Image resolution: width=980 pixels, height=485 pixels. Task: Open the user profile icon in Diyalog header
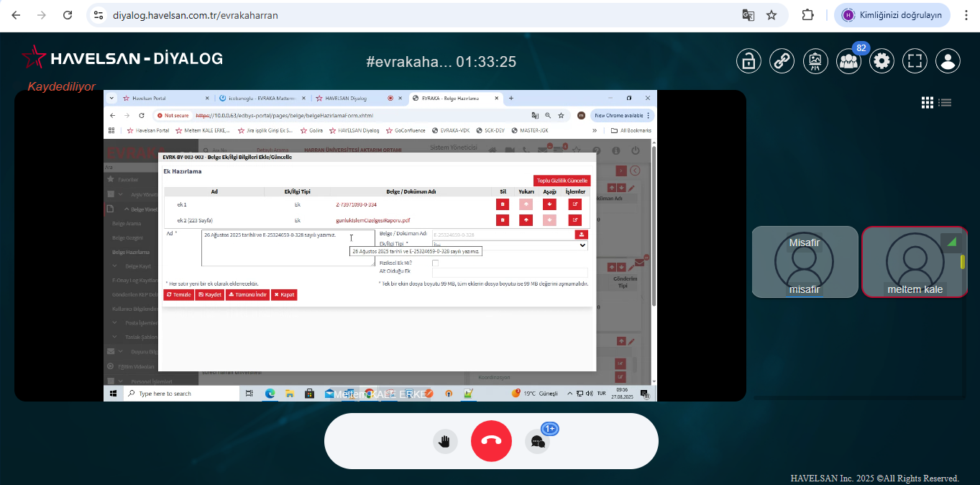click(x=948, y=61)
